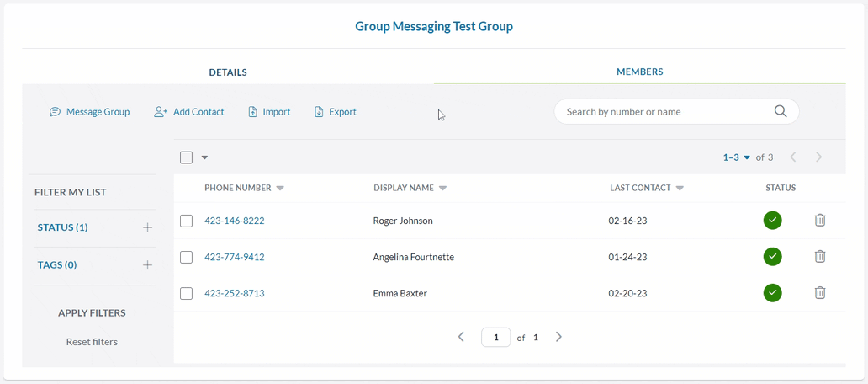This screenshot has width=868, height=384.
Task: Click the Reset filters link
Action: tap(92, 342)
